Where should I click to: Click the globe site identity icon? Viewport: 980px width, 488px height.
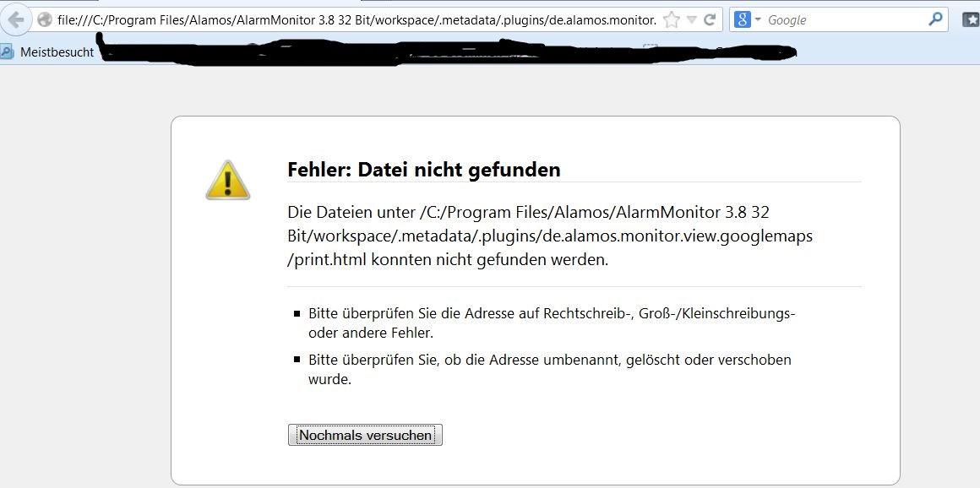tap(45, 20)
